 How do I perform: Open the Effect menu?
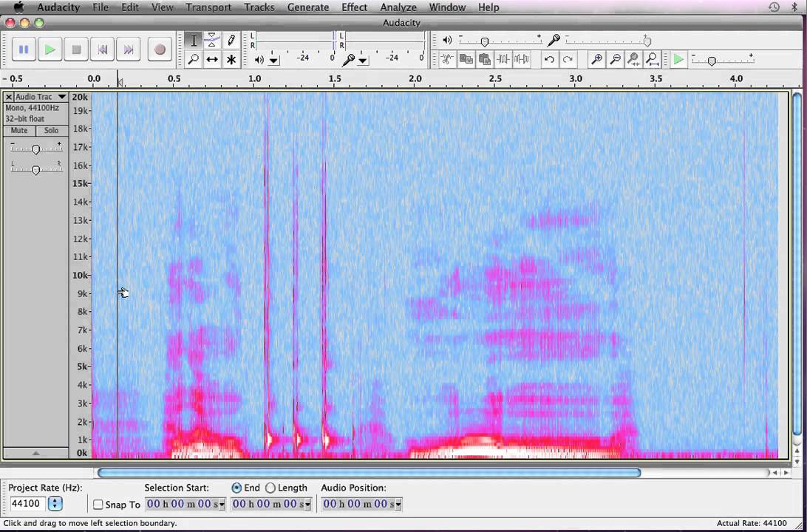pos(355,7)
